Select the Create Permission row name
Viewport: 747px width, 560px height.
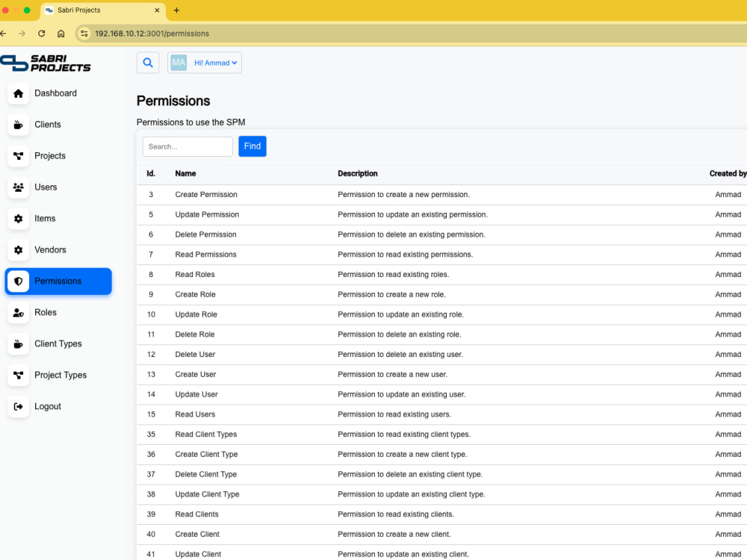pyautogui.click(x=206, y=194)
